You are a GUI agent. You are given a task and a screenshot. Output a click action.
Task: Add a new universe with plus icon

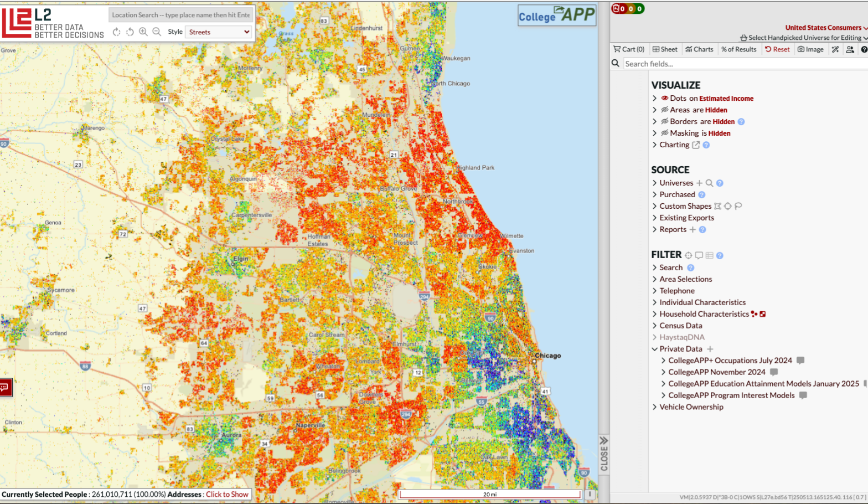[x=699, y=183]
